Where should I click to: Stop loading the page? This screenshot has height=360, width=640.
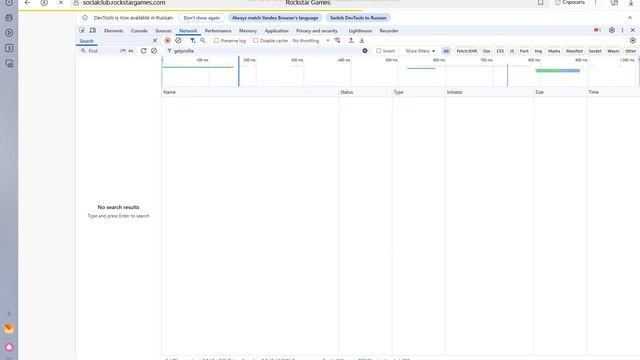tap(60, 2)
